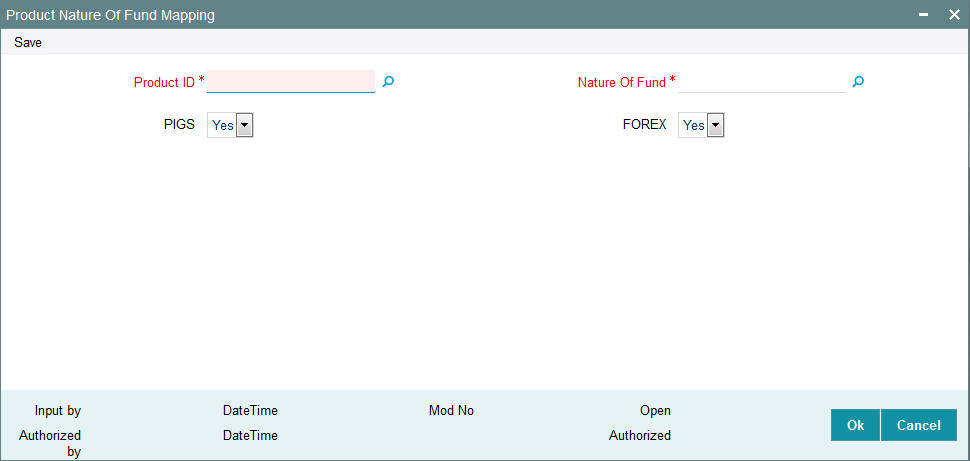Open the Nature Of Fund lookup search icon
Image resolution: width=970 pixels, height=461 pixels.
(858, 81)
